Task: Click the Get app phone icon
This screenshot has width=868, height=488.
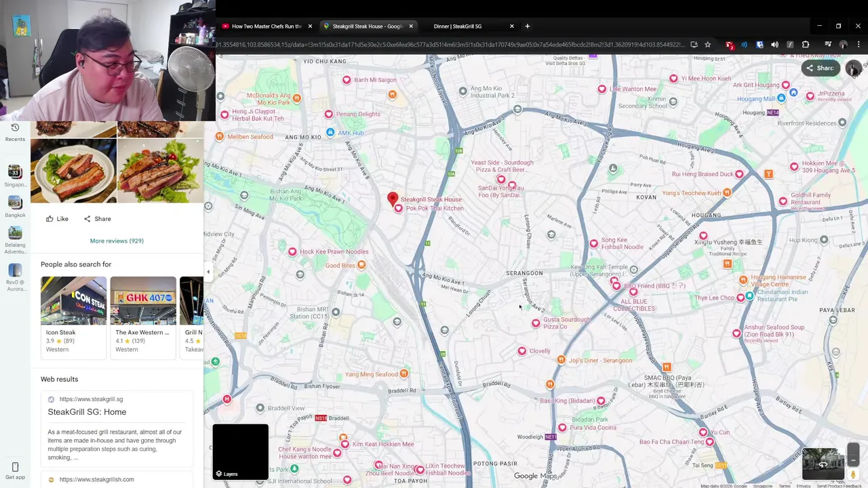Action: [x=15, y=467]
